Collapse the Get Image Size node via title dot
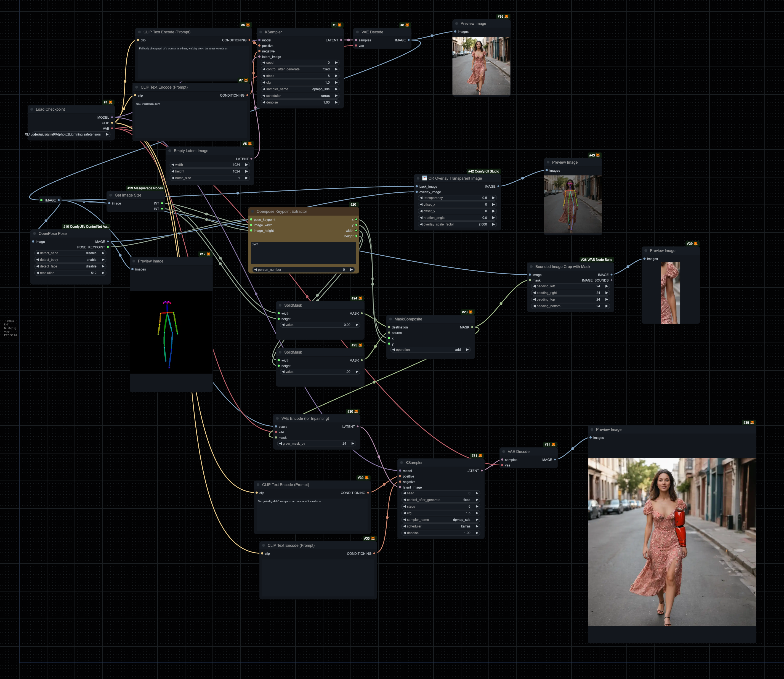 [x=111, y=195]
